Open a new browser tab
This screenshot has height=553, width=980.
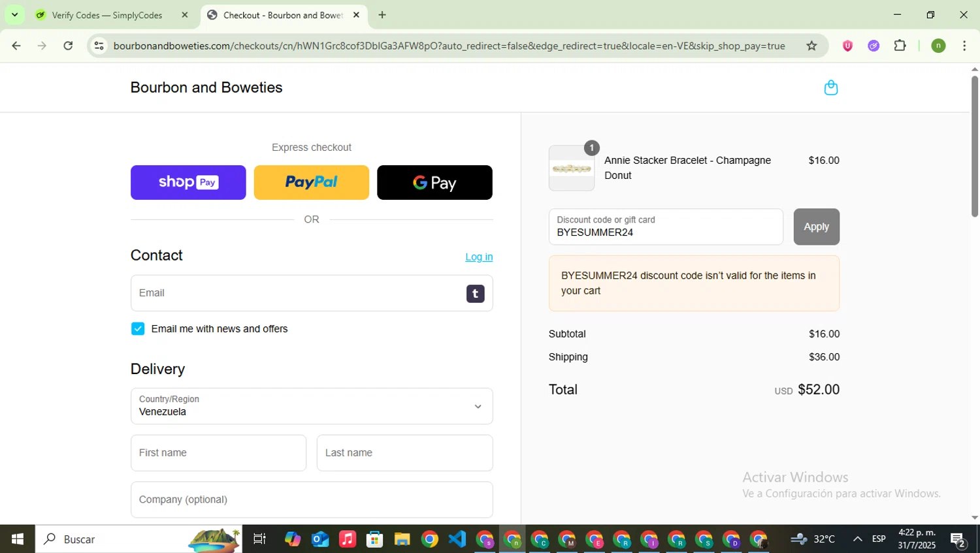382,15
